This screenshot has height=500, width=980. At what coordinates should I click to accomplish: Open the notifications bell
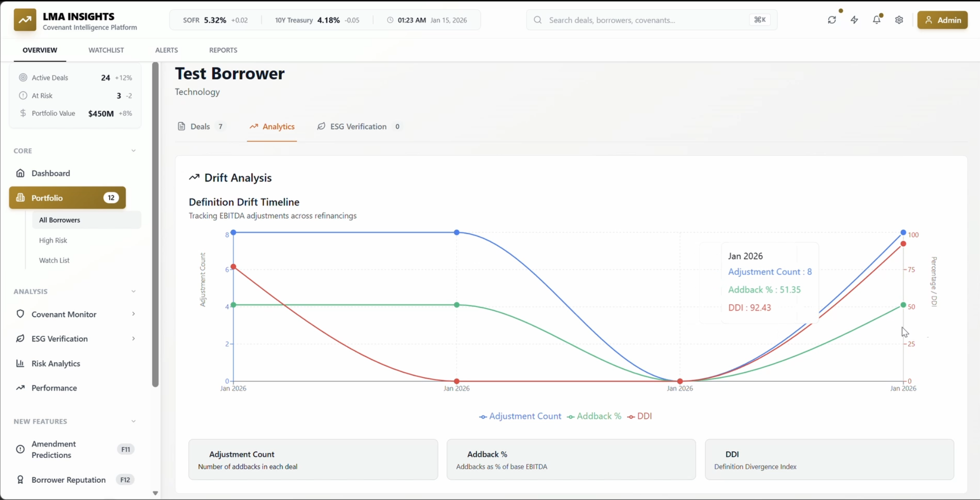877,20
